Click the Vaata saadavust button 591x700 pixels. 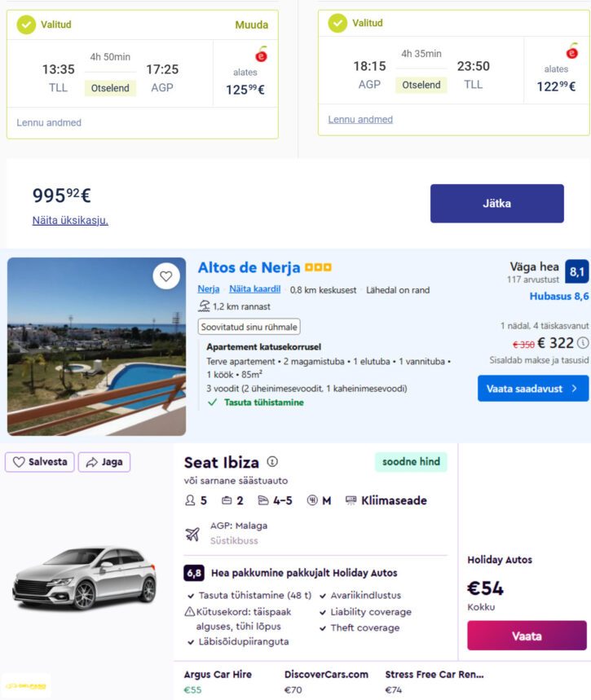(x=532, y=389)
